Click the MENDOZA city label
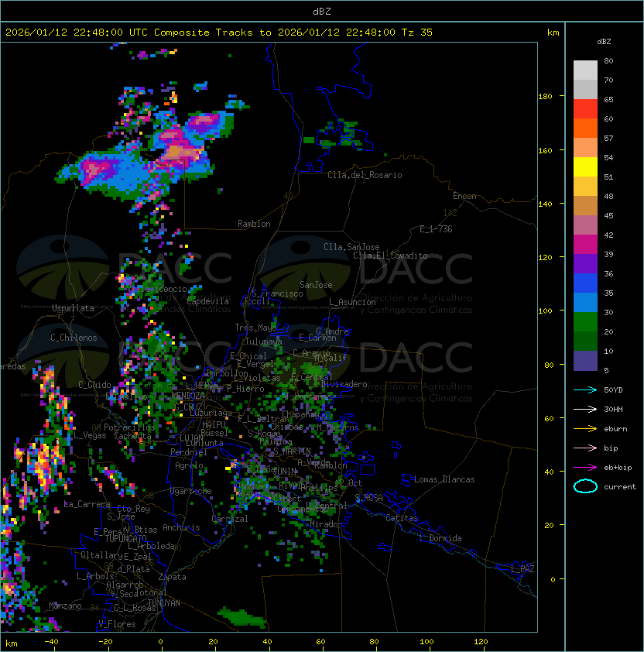The image size is (644, 652). coord(188,396)
